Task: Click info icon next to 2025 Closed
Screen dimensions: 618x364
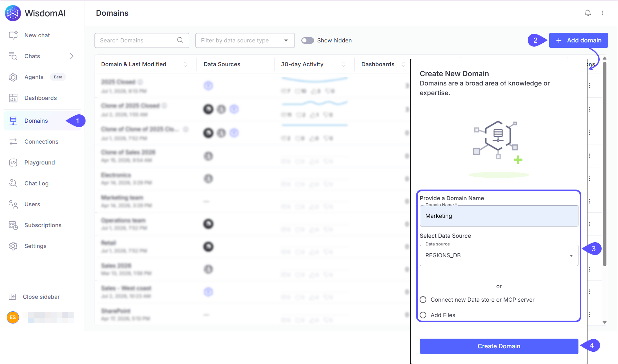Action: (x=141, y=82)
